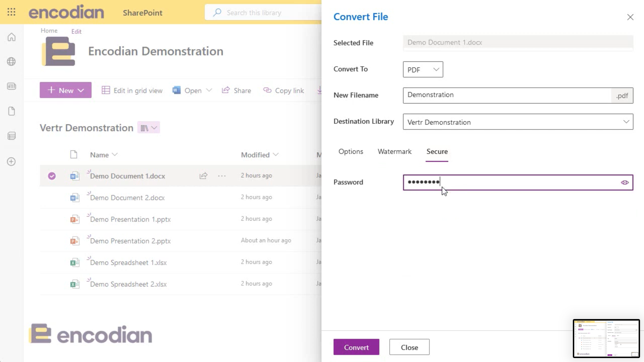Viewport: 644px width, 362px height.
Task: Open Demo Spreadsheet 1.xlsx file name
Action: click(128, 263)
